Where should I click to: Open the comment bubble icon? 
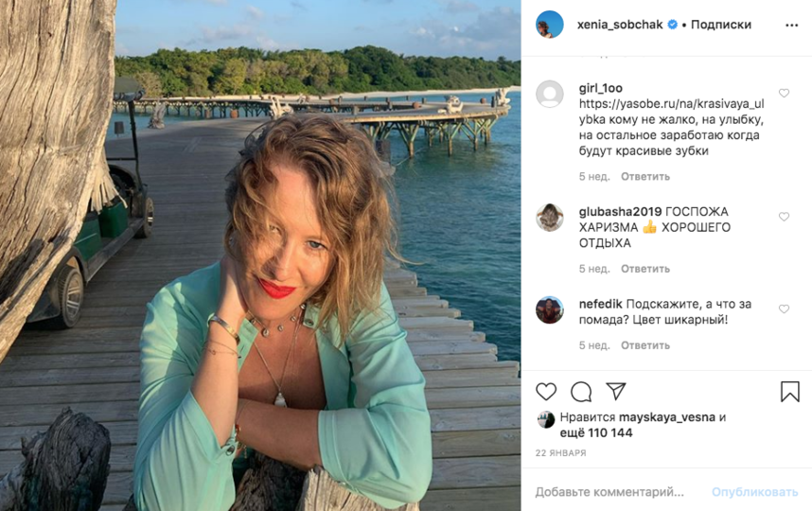pyautogui.click(x=581, y=392)
